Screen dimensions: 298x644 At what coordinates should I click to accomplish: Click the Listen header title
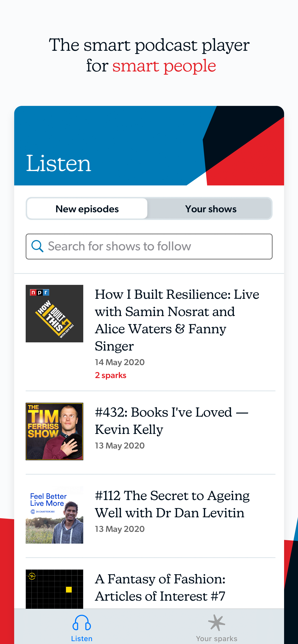[x=59, y=163]
